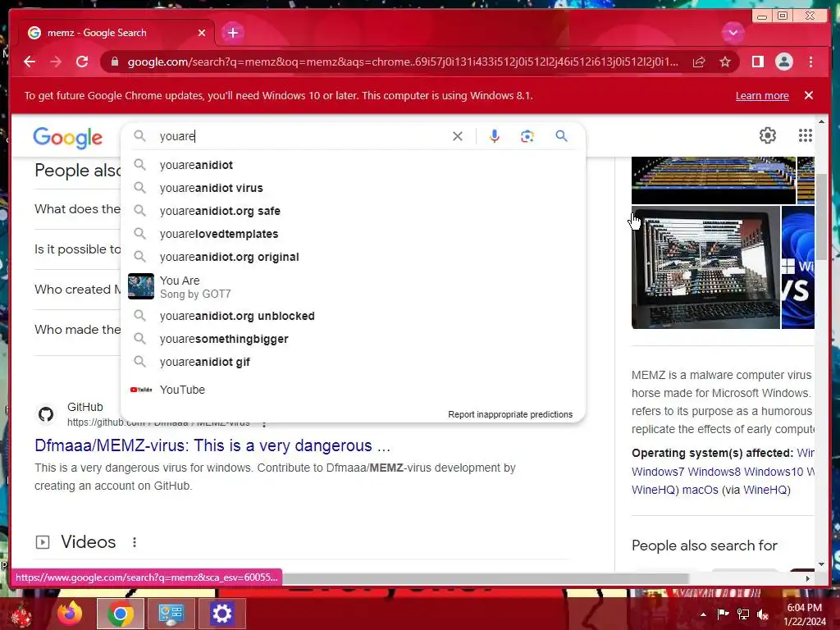
Task: Click in the search box containing youare
Action: click(x=303, y=136)
